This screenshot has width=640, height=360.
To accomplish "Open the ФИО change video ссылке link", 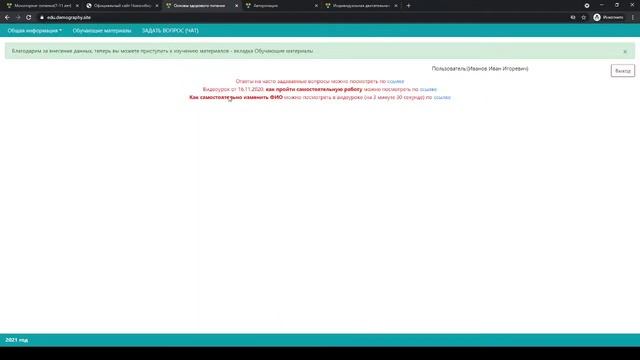I will (x=442, y=97).
